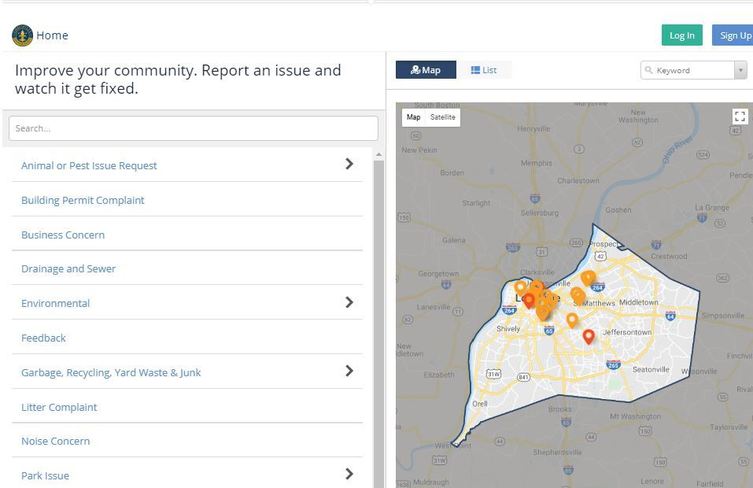This screenshot has height=488, width=753.
Task: Click the issue Search input field
Action: coord(193,128)
